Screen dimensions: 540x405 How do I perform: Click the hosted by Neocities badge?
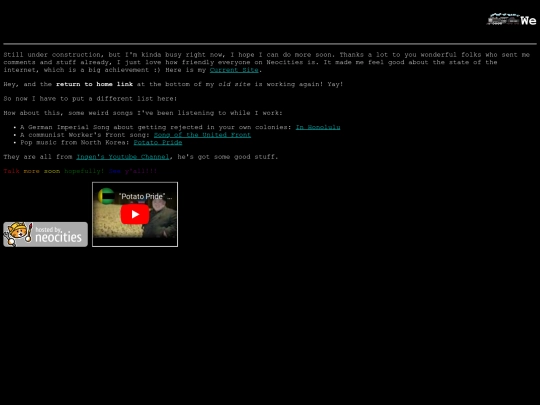[45, 234]
